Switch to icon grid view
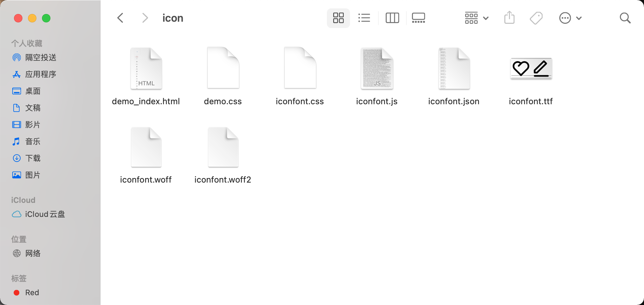 [338, 18]
